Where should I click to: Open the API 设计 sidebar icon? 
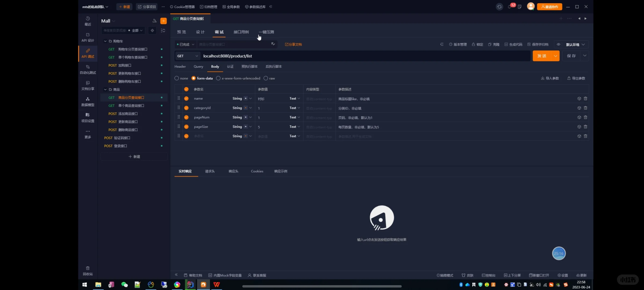pos(88,37)
